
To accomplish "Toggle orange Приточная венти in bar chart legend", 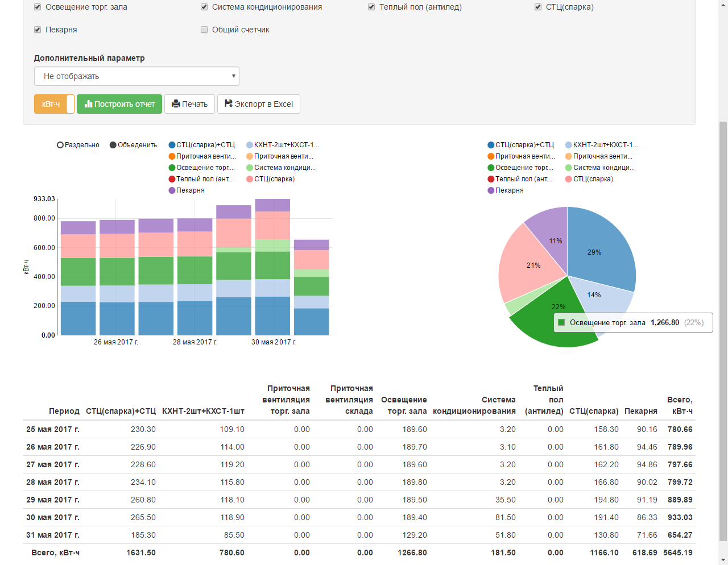I will tap(202, 156).
